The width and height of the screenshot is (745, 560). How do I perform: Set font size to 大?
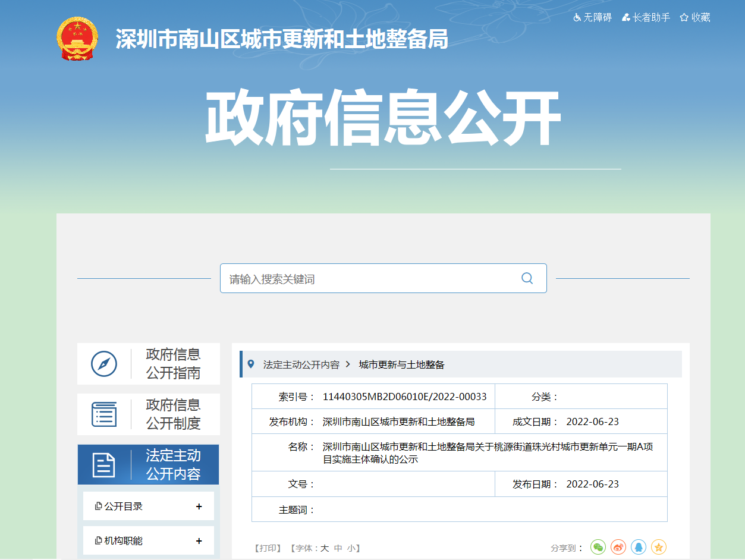[x=325, y=548]
